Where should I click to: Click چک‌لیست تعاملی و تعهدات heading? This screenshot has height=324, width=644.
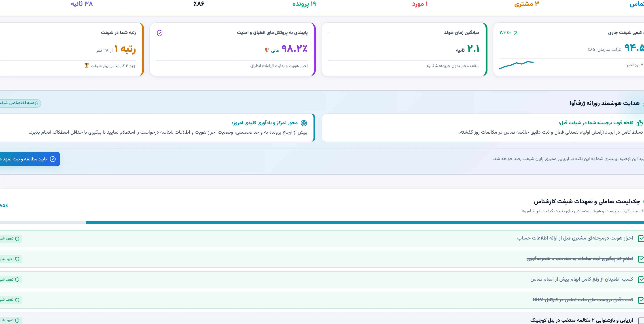pos(587,201)
